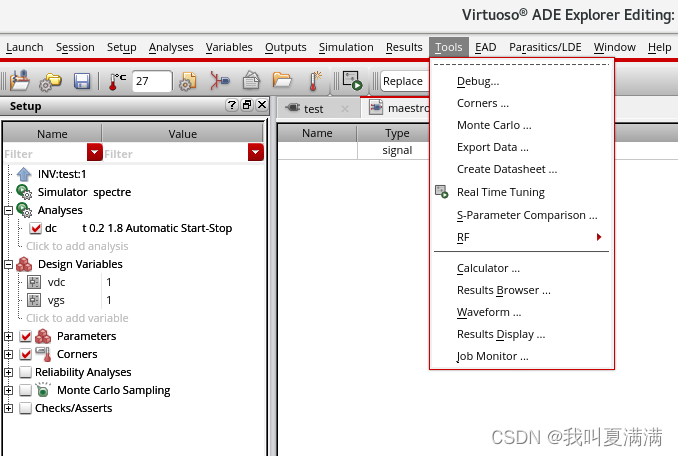The width and height of the screenshot is (678, 456).
Task: Open the RF submenu in Tools
Action: pyautogui.click(x=521, y=237)
